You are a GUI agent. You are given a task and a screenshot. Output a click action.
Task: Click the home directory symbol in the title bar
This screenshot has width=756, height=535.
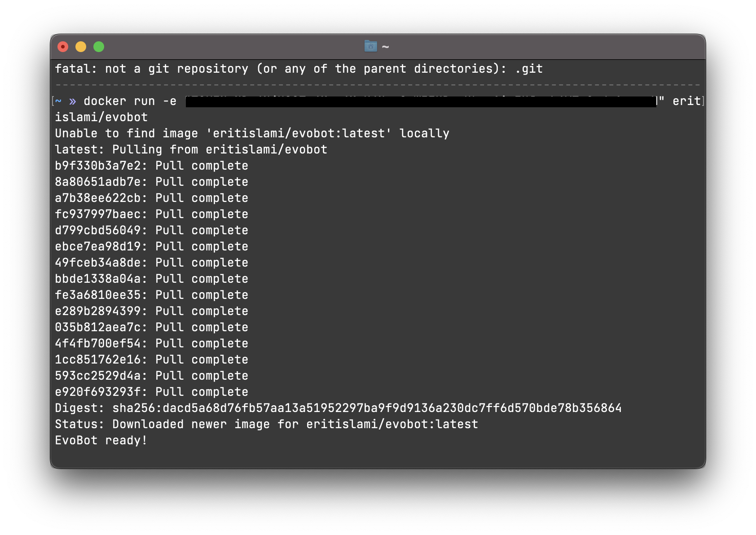pos(385,46)
